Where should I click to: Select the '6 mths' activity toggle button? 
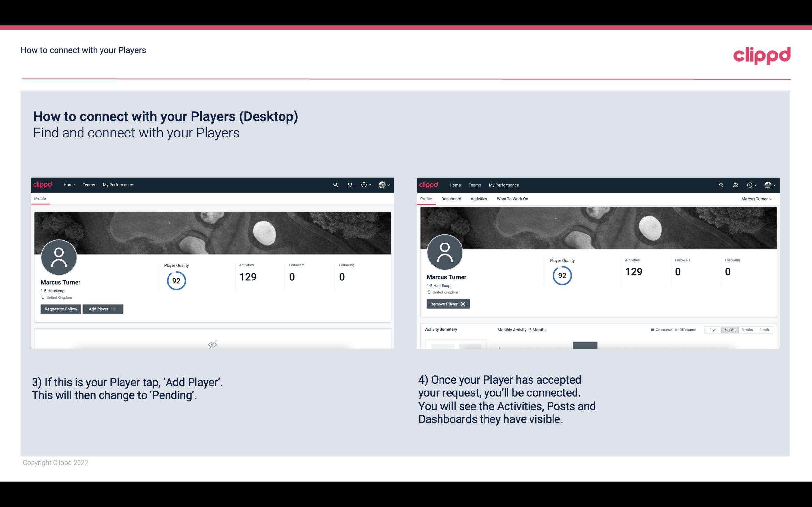click(x=730, y=329)
